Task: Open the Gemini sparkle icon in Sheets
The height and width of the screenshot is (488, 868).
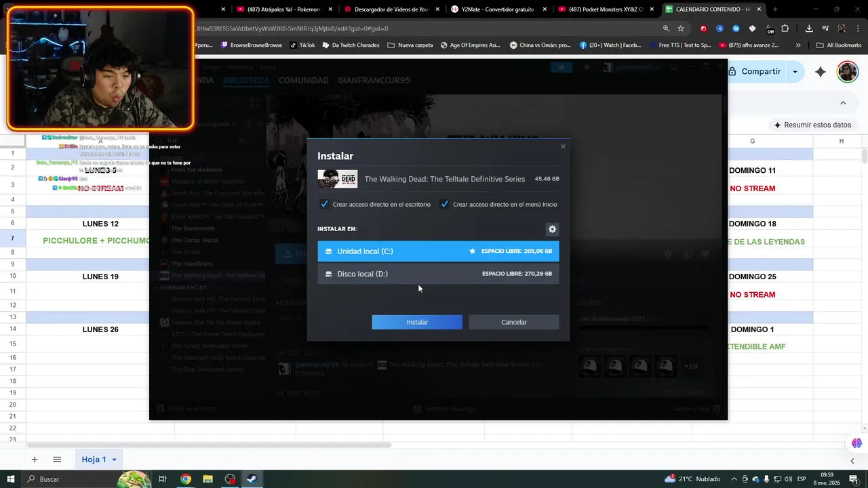Action: pos(821,71)
